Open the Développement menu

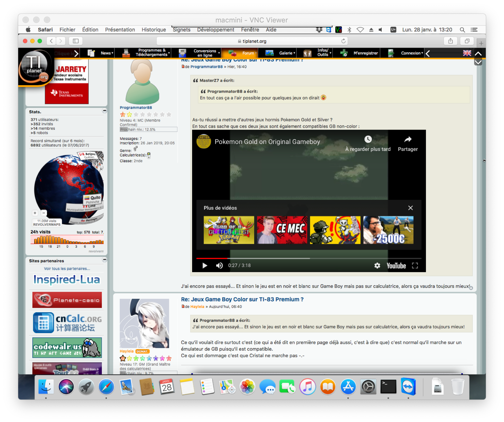(x=216, y=30)
